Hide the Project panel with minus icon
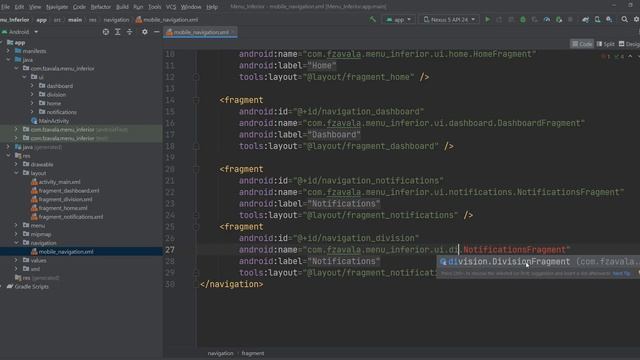Viewport: 640px width, 360px height. pos(156,32)
